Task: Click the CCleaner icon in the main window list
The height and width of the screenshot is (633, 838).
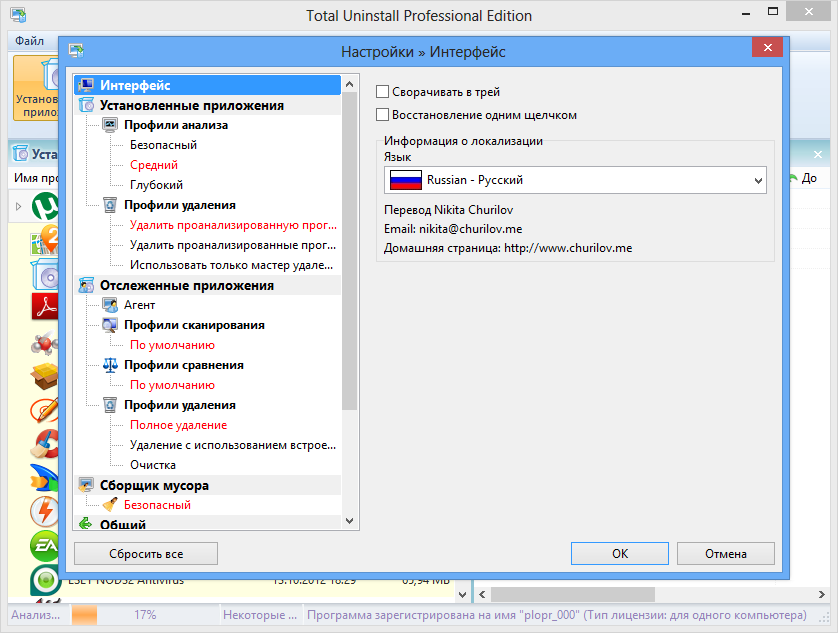Action: coord(46,445)
